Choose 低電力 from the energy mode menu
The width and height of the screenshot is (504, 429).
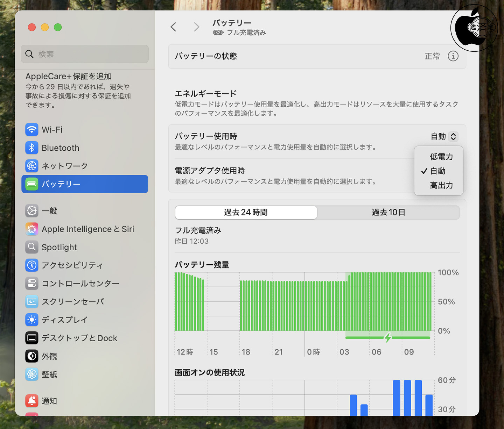[441, 157]
